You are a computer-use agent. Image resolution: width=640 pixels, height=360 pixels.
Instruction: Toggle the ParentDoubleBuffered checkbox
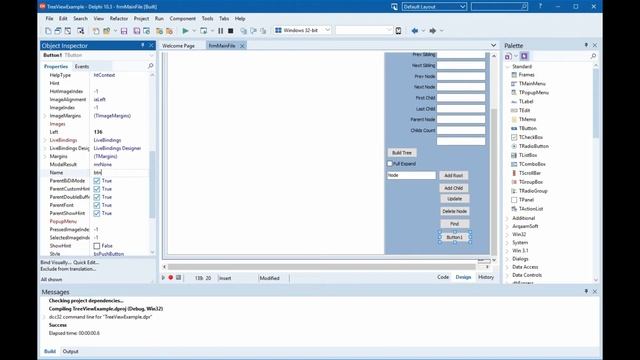(97, 197)
